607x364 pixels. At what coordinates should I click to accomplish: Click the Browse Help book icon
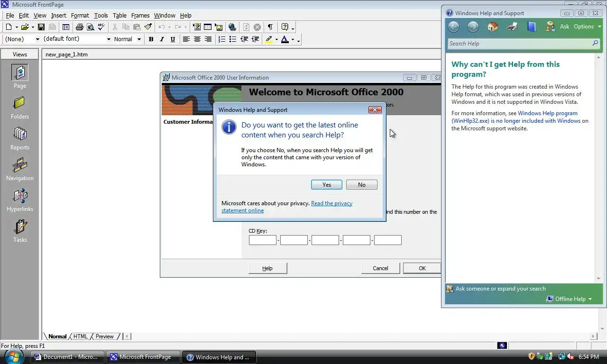coord(531,27)
